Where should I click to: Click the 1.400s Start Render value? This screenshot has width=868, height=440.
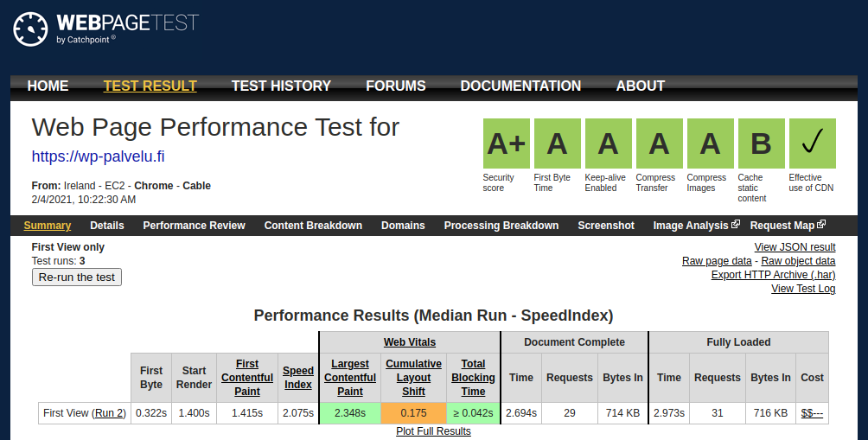pyautogui.click(x=194, y=413)
